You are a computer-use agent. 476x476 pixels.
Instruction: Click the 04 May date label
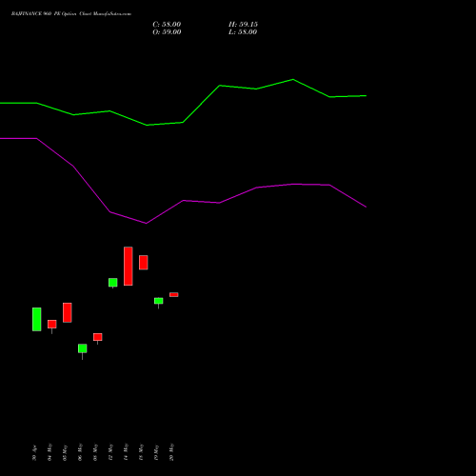pyautogui.click(x=50, y=452)
